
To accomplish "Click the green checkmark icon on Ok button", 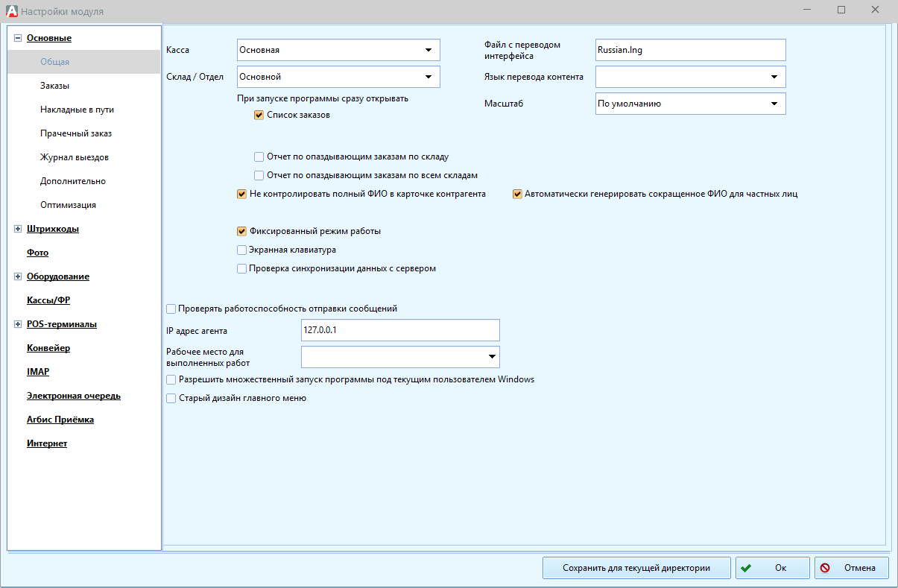I will 744,568.
